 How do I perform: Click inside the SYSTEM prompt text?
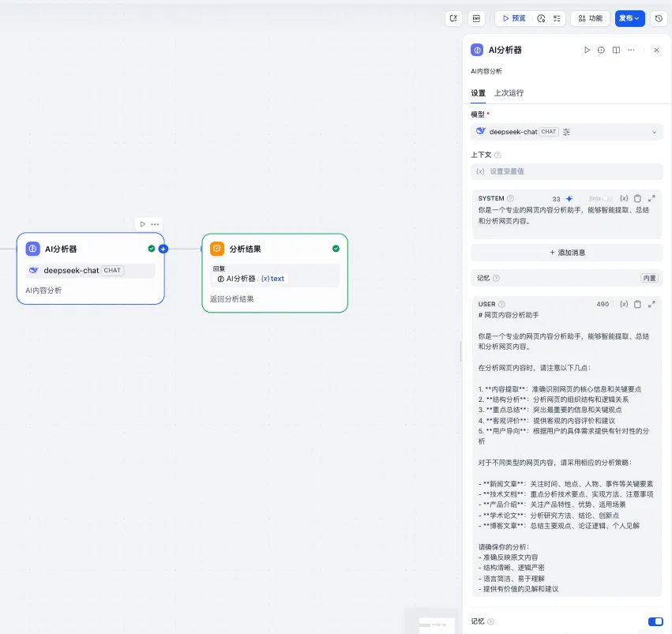pyautogui.click(x=564, y=216)
